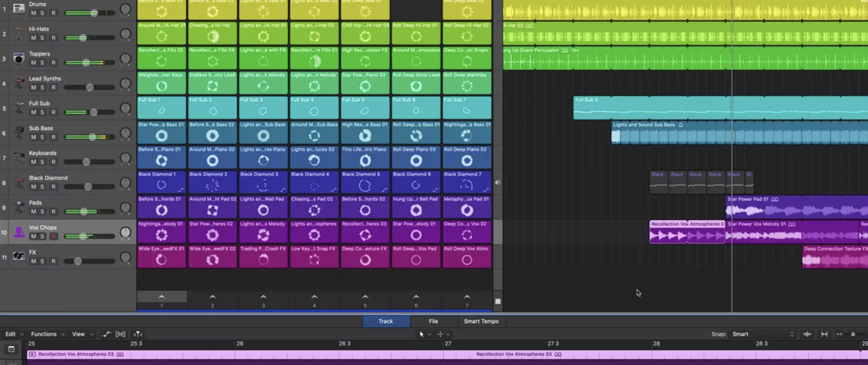The width and height of the screenshot is (868, 365).
Task: Click the Hi-Hats pan knob
Action: (125, 34)
